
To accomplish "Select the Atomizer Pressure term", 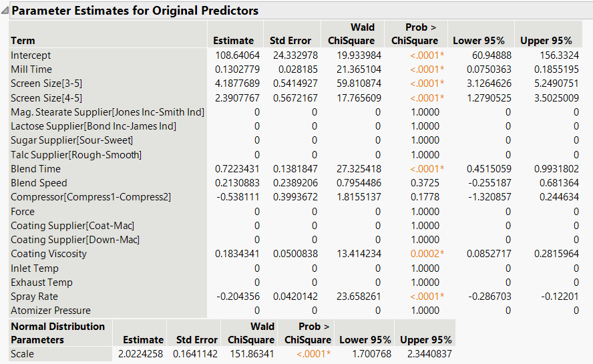I will (x=51, y=311).
